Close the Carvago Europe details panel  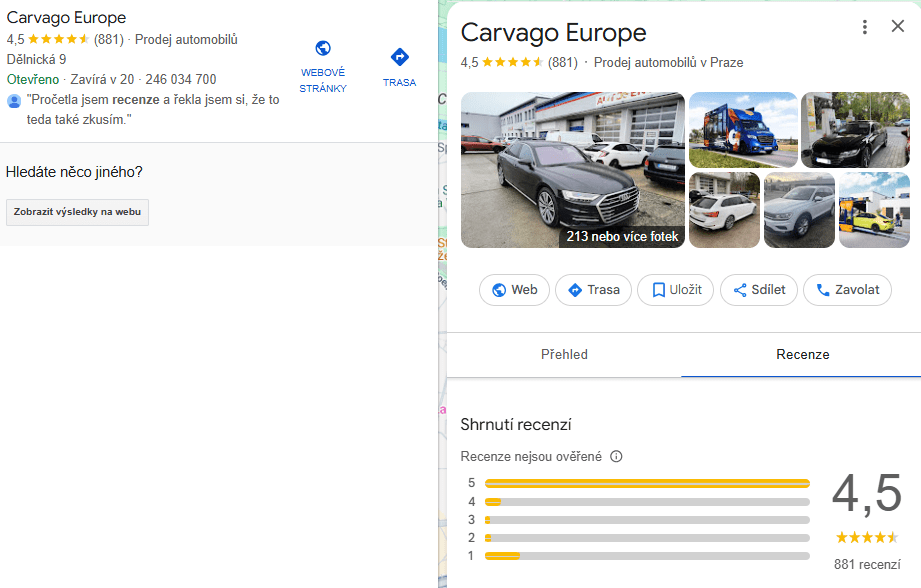(897, 27)
